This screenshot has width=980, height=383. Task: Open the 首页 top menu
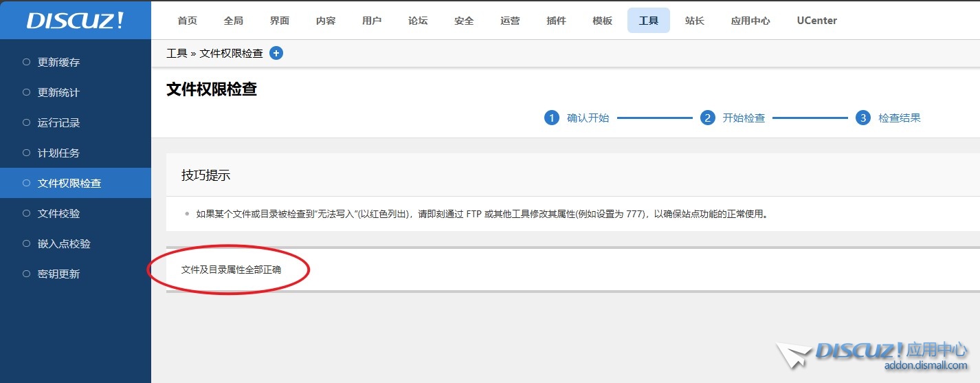pyautogui.click(x=187, y=21)
